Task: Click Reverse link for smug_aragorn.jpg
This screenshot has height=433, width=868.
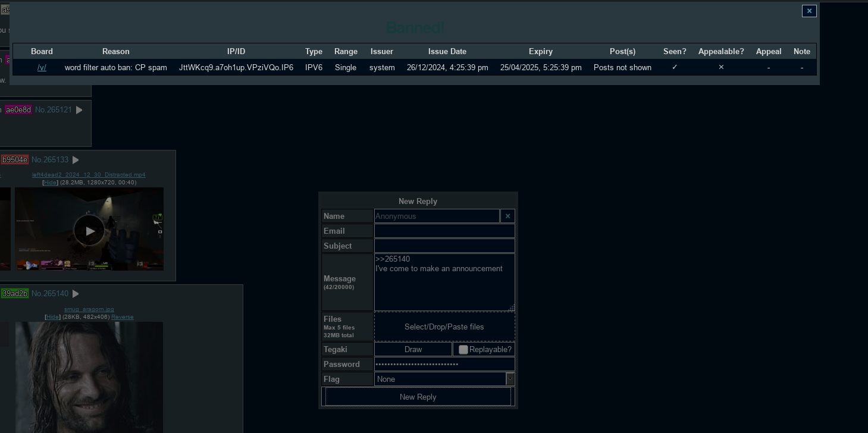Action: point(123,317)
